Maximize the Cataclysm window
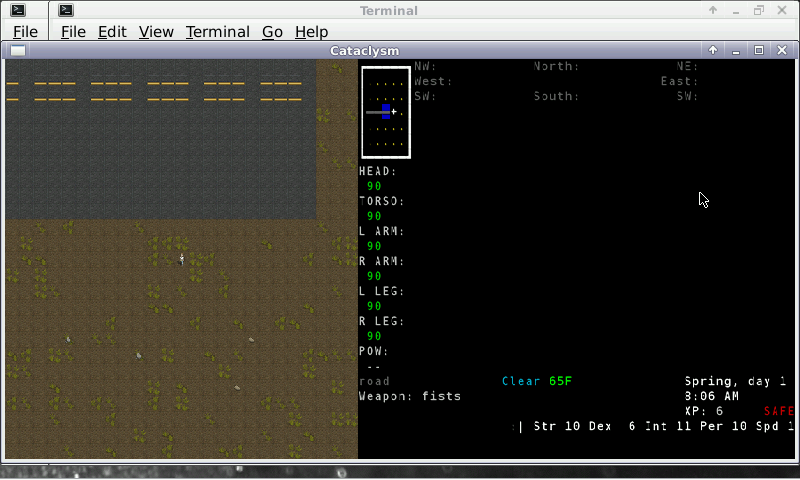The width and height of the screenshot is (800, 480). coord(758,50)
